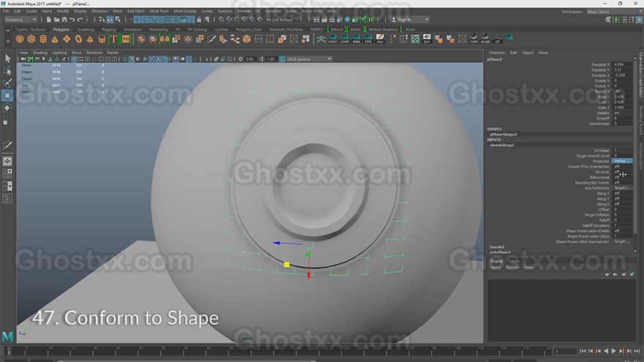This screenshot has width=644, height=362.
Task: Create a polygon cylinder from the shelf
Action: pyautogui.click(x=43, y=39)
